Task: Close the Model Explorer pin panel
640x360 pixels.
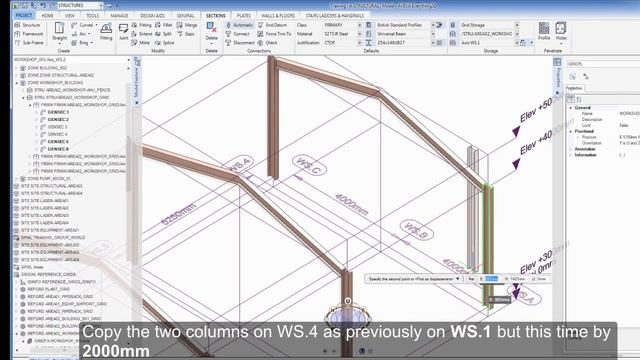Action: click(137, 103)
